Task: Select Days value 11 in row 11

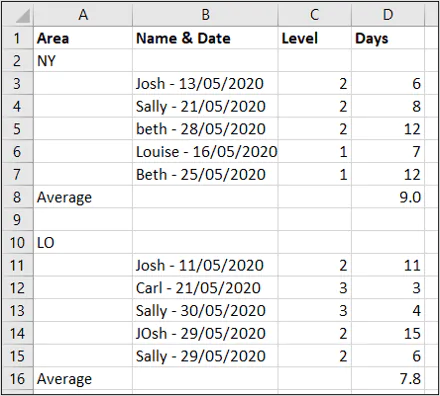Action: coord(388,265)
